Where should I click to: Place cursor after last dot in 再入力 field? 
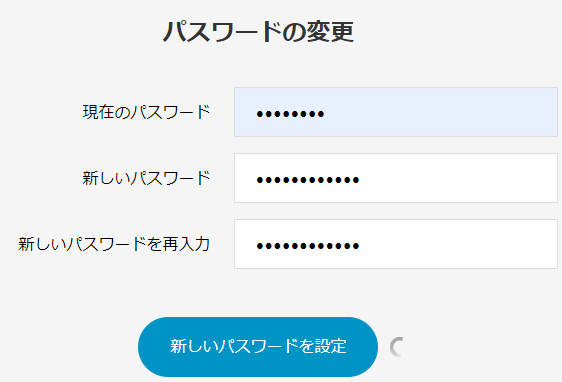click(x=360, y=246)
